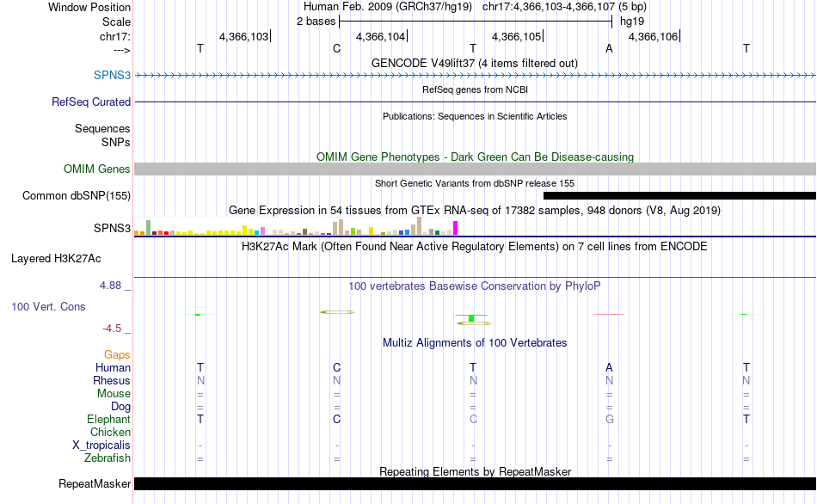This screenshot has width=817, height=504.
Task: Click the red PhyloP conservation mark
Action: [609, 314]
